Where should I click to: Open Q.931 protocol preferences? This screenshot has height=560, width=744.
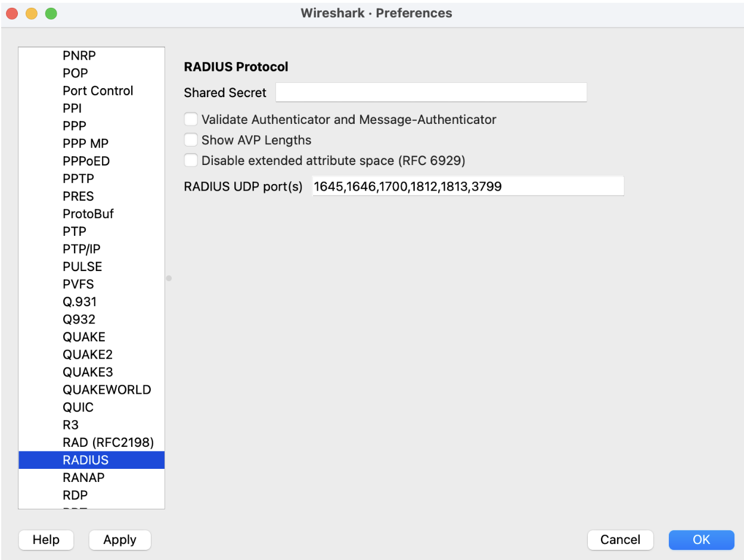[x=79, y=301]
